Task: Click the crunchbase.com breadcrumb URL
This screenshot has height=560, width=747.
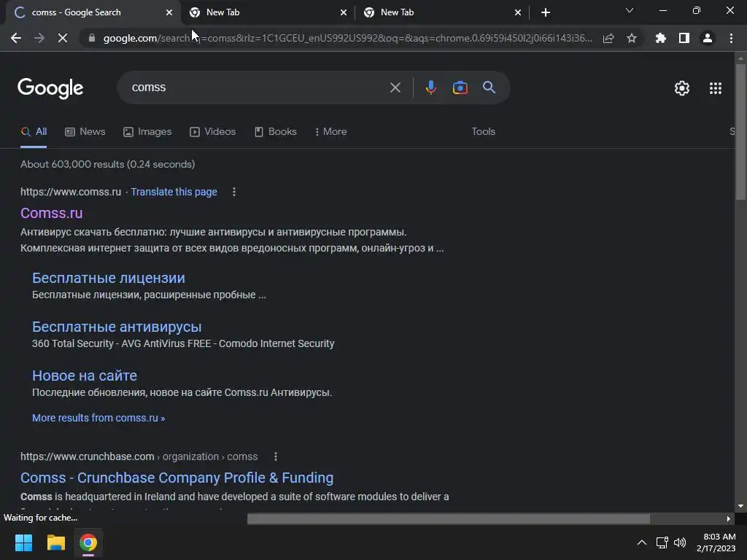Action: tap(139, 456)
